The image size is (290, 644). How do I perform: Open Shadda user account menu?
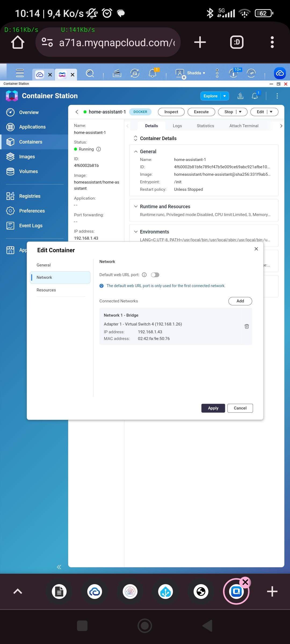coord(191,73)
